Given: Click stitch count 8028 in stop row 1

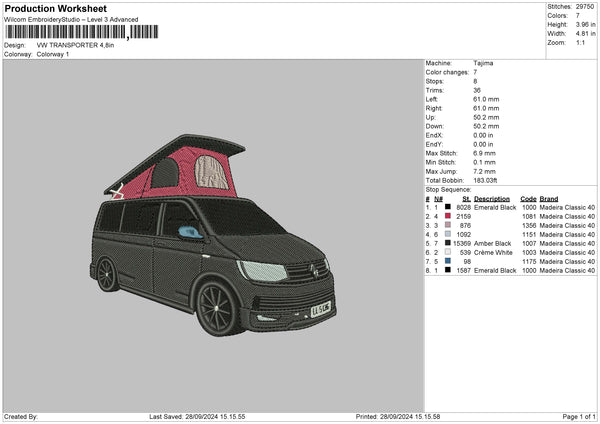Looking at the screenshot, I should [x=464, y=207].
